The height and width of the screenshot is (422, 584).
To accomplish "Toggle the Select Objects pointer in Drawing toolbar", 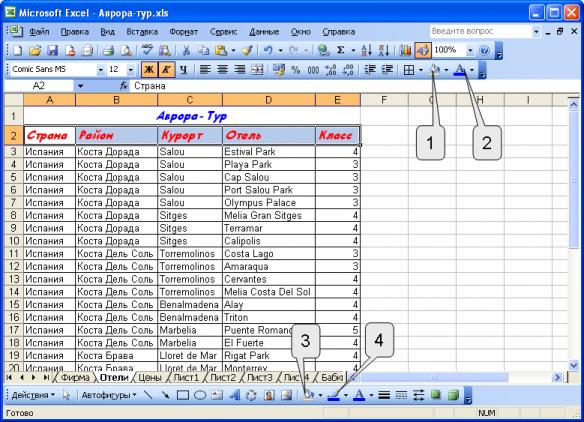I will pos(66,395).
